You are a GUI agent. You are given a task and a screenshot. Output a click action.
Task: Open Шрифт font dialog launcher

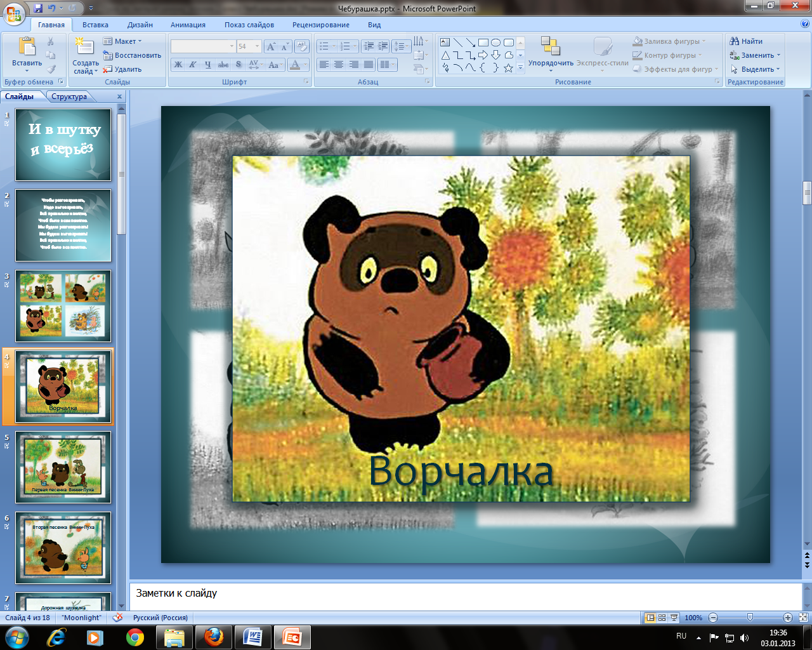click(306, 82)
